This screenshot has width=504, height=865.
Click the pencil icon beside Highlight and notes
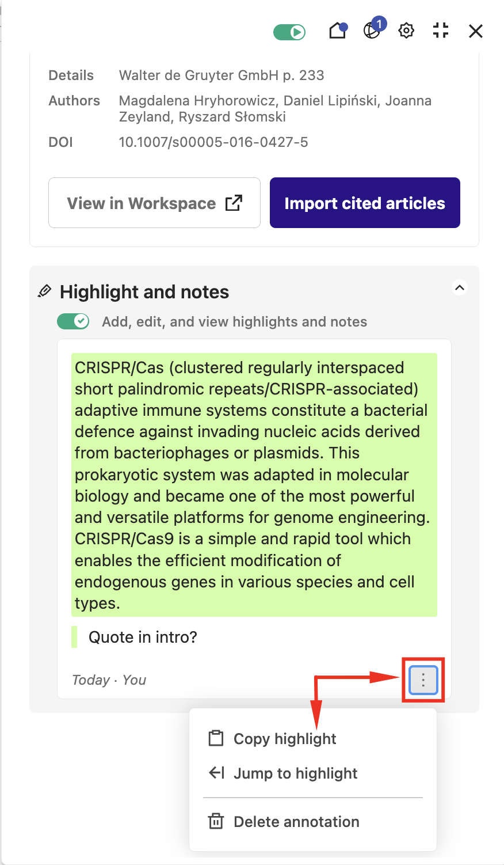point(44,291)
